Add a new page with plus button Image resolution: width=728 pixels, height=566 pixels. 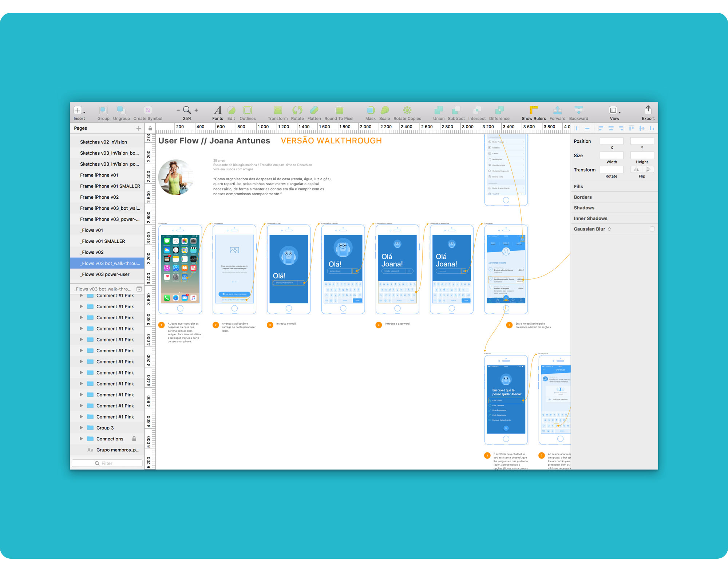pyautogui.click(x=139, y=128)
